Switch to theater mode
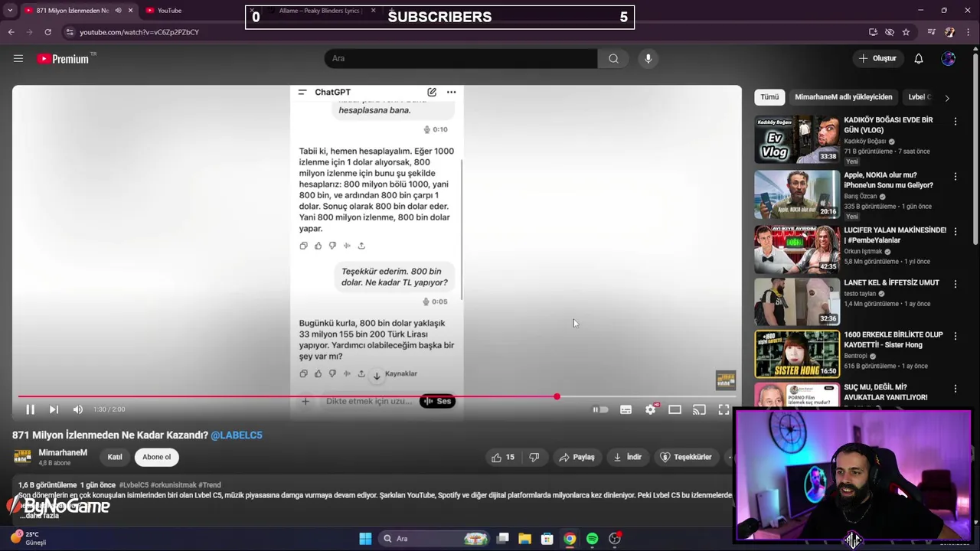The height and width of the screenshot is (551, 980). point(675,409)
